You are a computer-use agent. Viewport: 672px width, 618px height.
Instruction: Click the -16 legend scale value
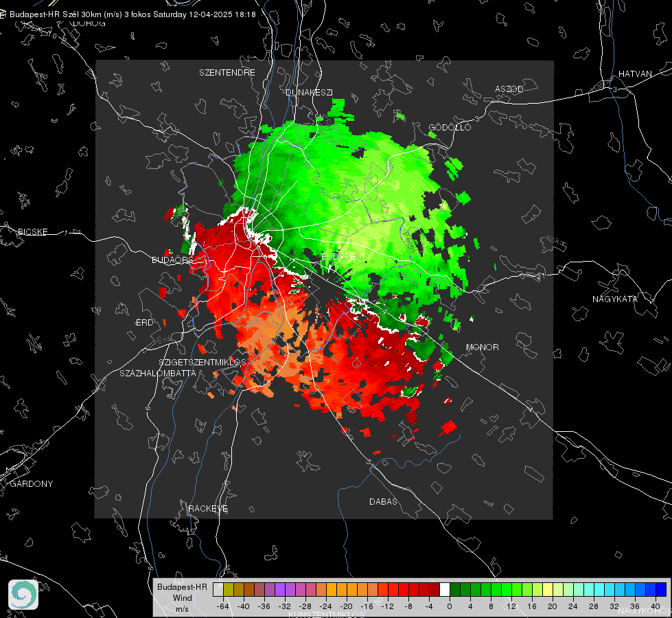367,606
